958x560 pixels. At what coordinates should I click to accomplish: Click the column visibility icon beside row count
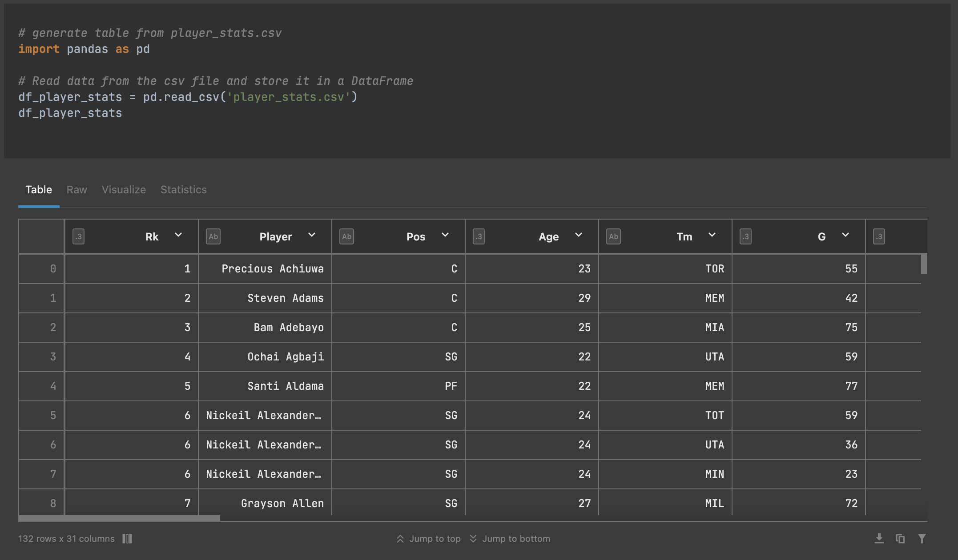[x=127, y=538]
